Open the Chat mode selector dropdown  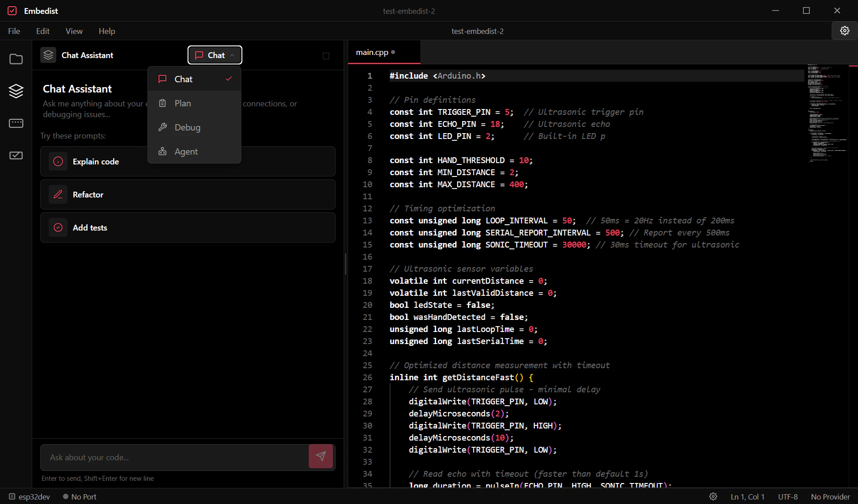214,55
